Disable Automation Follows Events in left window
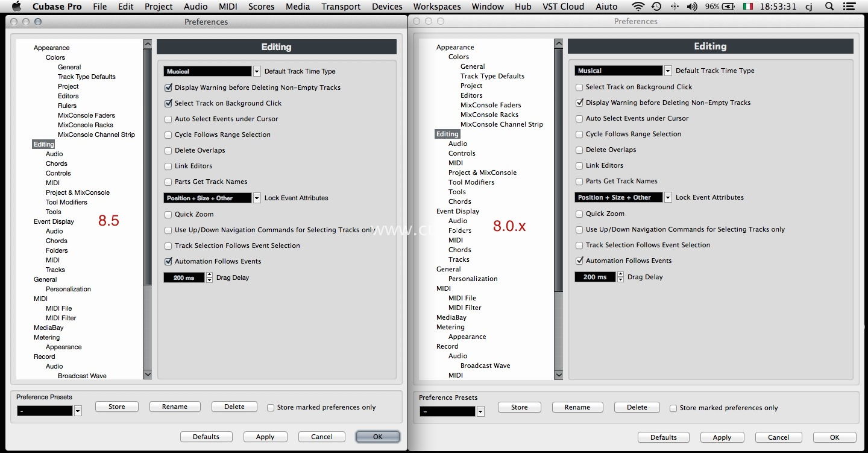This screenshot has width=868, height=453. (169, 261)
